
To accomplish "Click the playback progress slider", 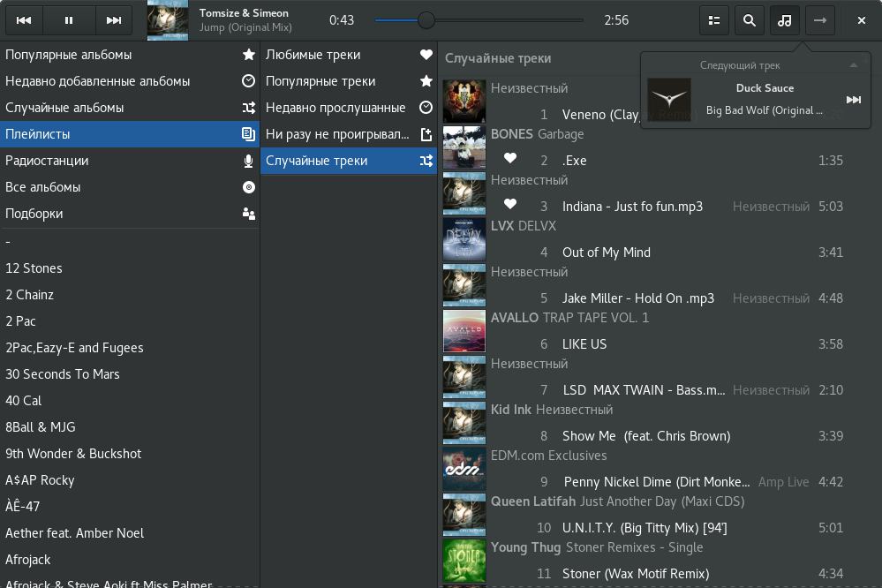I will [x=479, y=20].
